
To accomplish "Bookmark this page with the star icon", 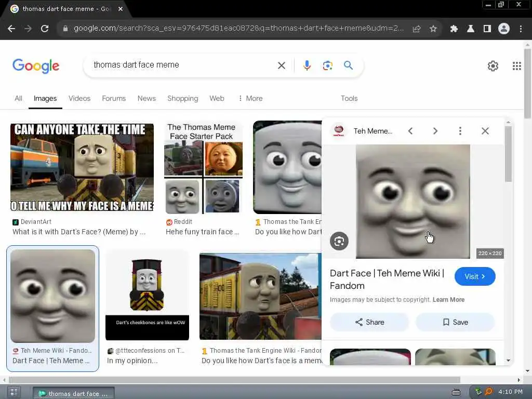I will click(433, 29).
